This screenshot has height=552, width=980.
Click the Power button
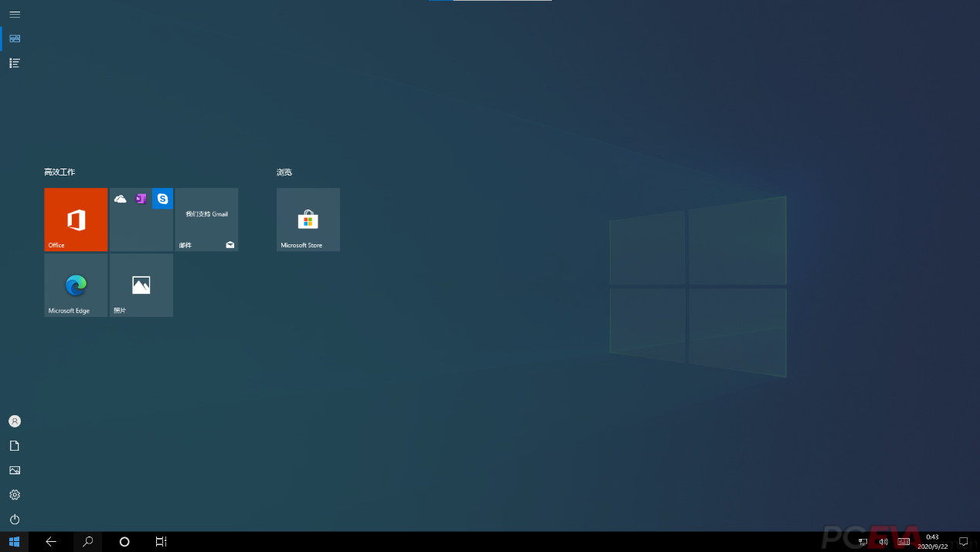click(14, 520)
